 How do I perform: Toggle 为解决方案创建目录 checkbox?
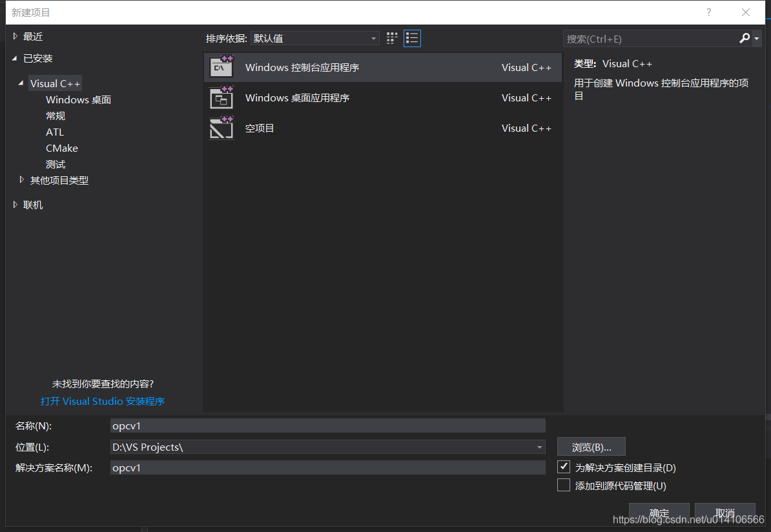click(x=564, y=467)
